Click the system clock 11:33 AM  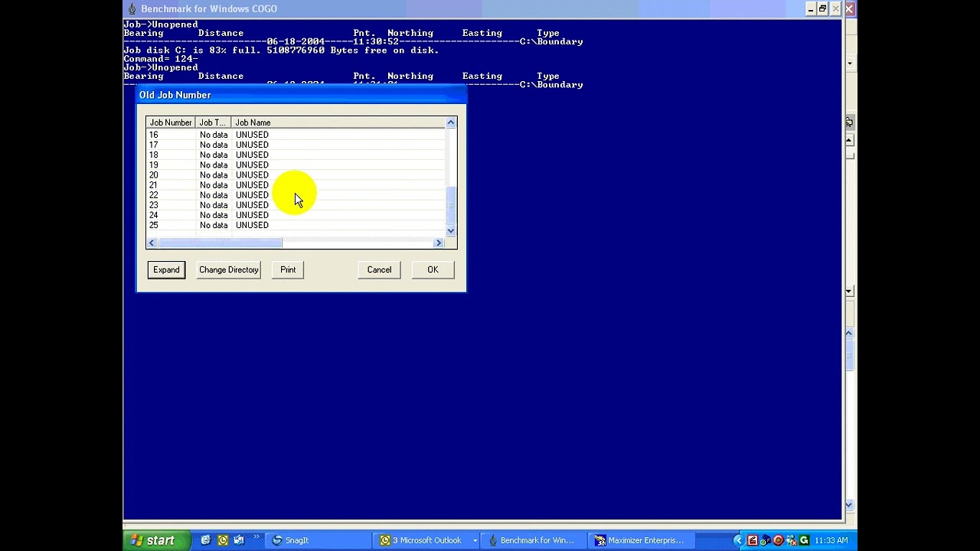click(x=831, y=540)
